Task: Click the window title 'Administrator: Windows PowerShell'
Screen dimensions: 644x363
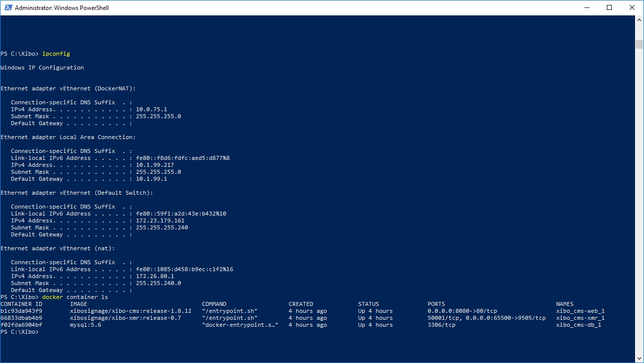Action: pos(62,8)
